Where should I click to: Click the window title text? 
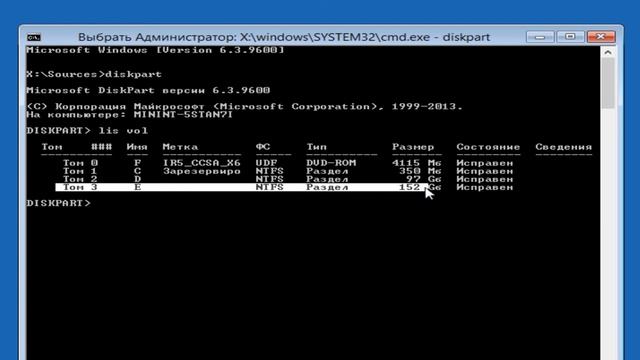(x=284, y=37)
